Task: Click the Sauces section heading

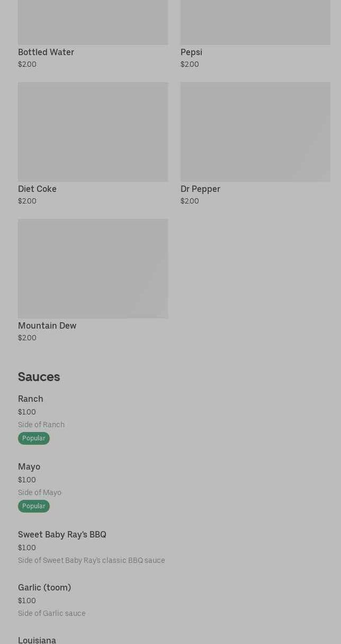Action: [x=39, y=377]
